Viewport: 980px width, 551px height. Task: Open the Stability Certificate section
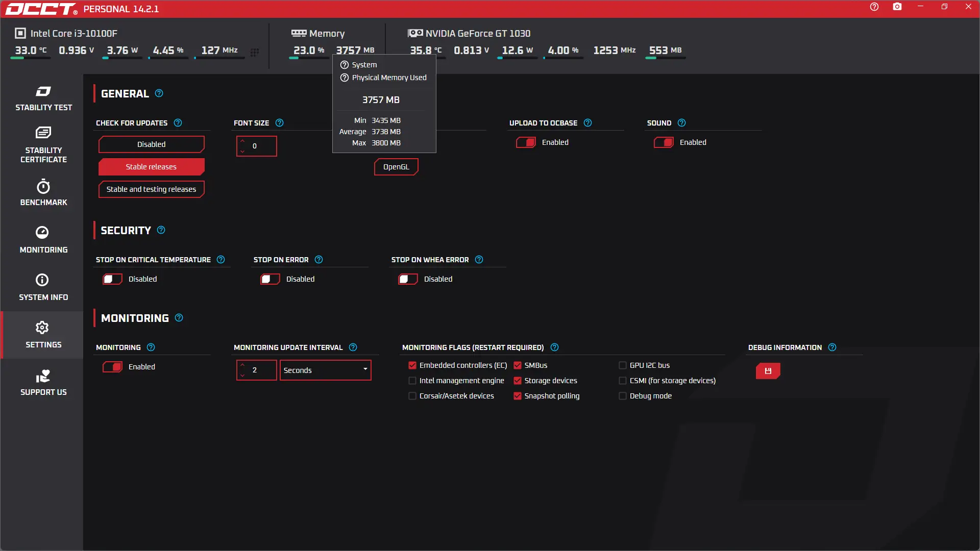pos(43,145)
